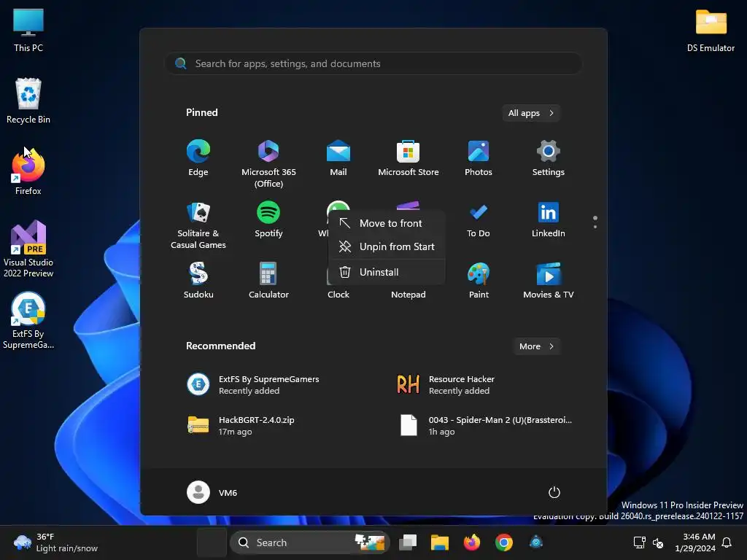Open the Mail app icon

point(338,158)
